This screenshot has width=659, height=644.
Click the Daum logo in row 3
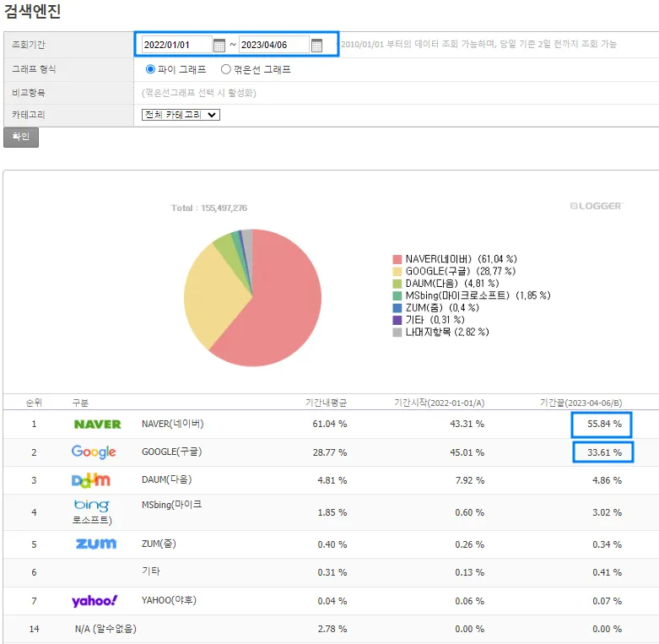coord(91,480)
